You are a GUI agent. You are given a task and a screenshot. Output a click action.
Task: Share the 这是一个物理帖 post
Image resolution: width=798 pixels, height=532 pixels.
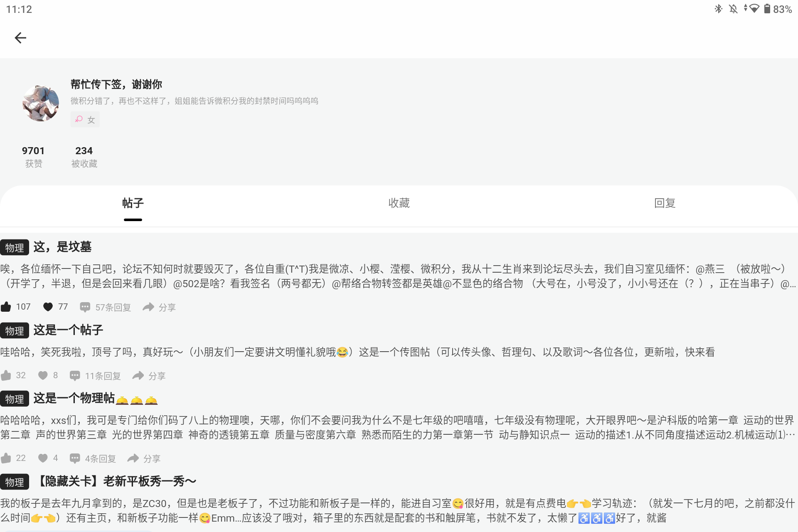pos(133,458)
